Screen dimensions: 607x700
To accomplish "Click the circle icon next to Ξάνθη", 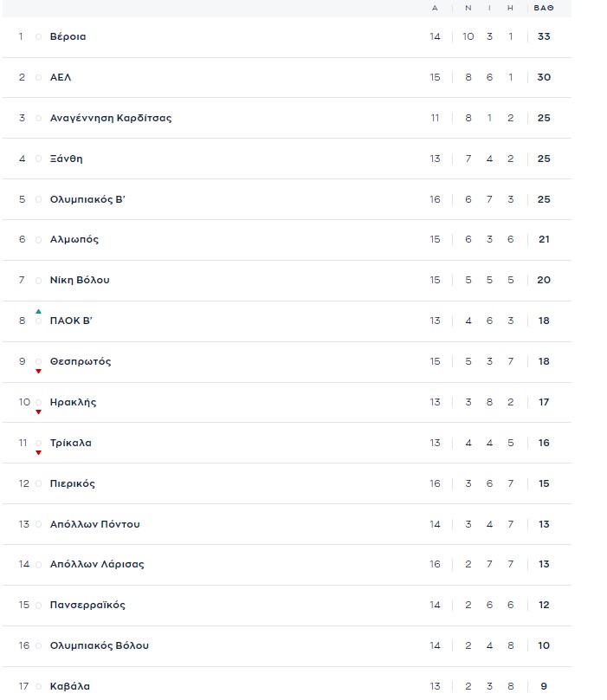I will (38, 159).
